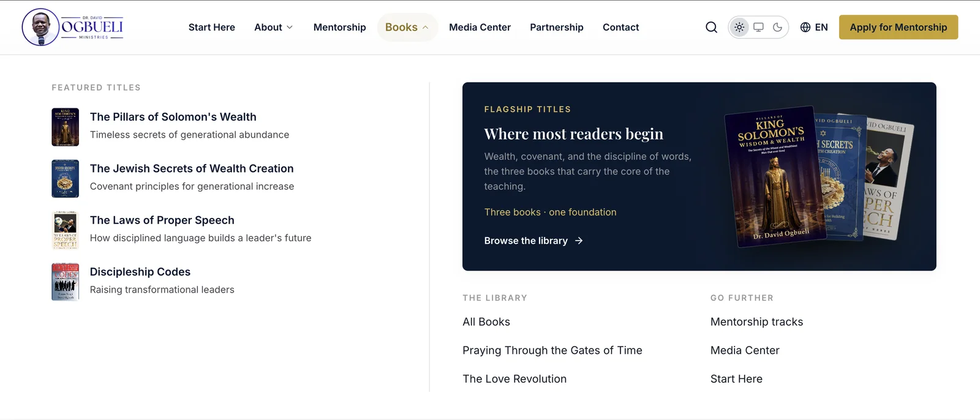Open Media Center under Go Further
980x420 pixels.
(x=745, y=350)
